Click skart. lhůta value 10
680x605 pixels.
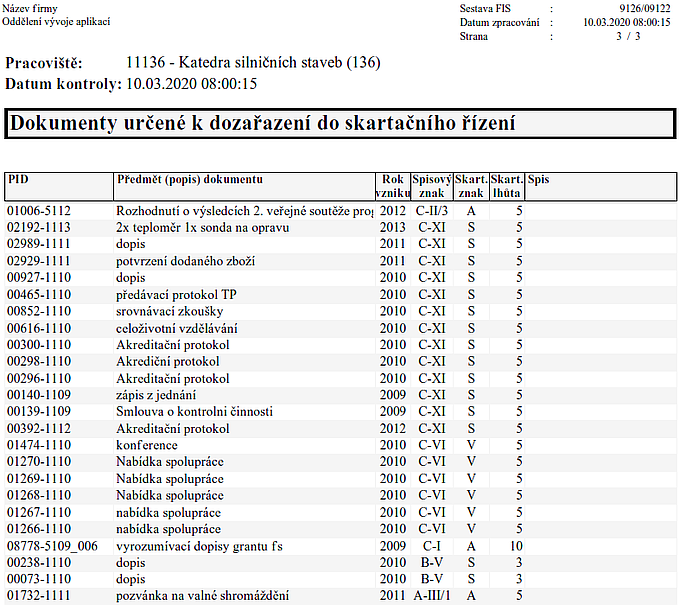(516, 546)
